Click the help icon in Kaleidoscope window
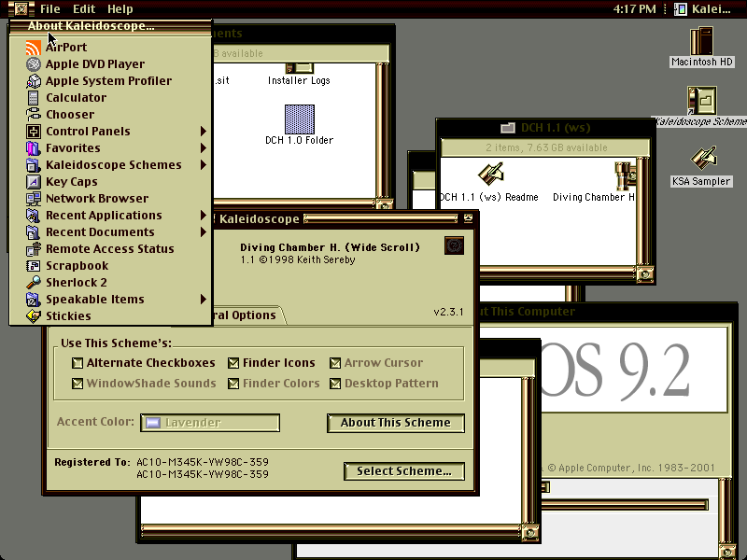747x560 pixels. point(454,245)
